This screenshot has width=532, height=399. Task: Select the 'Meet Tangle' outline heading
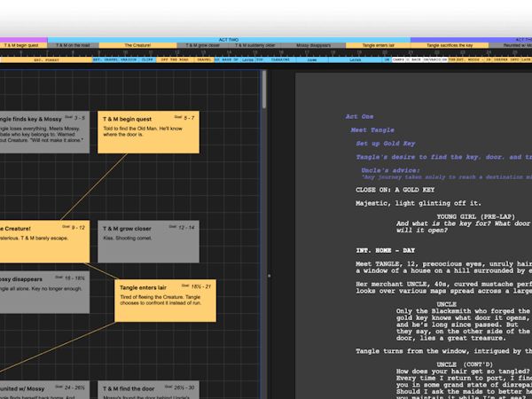(x=372, y=129)
